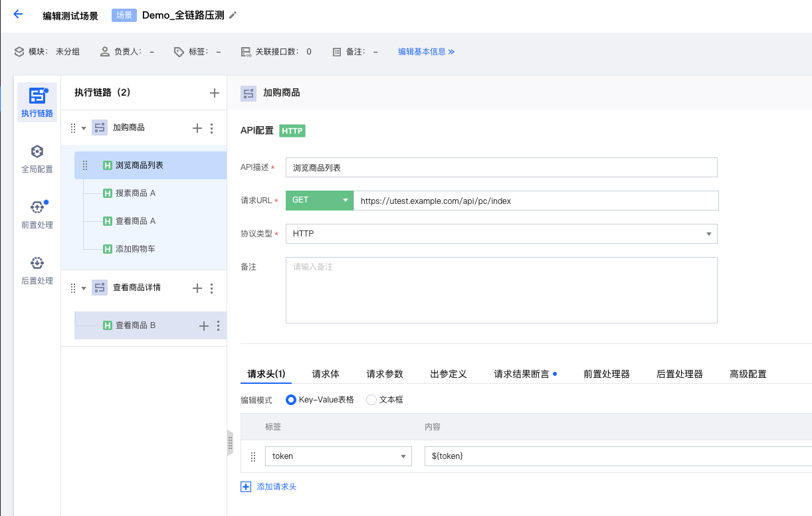Collapse the 加购商品 chain group
Screen dimensions: 812x516
[84, 128]
